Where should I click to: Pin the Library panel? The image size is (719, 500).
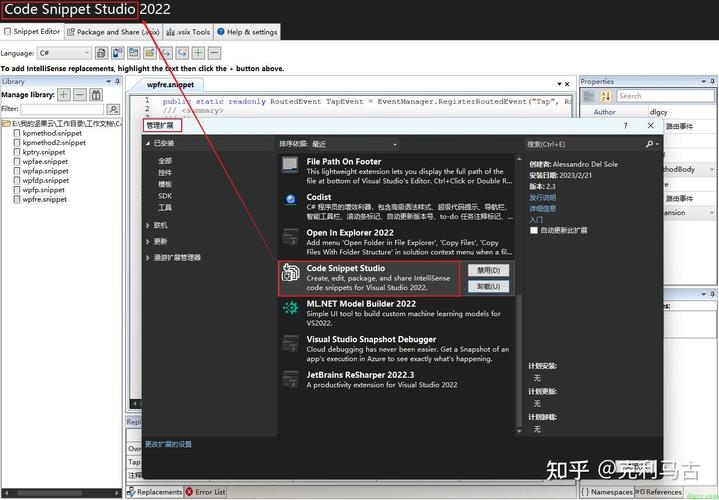(x=118, y=81)
